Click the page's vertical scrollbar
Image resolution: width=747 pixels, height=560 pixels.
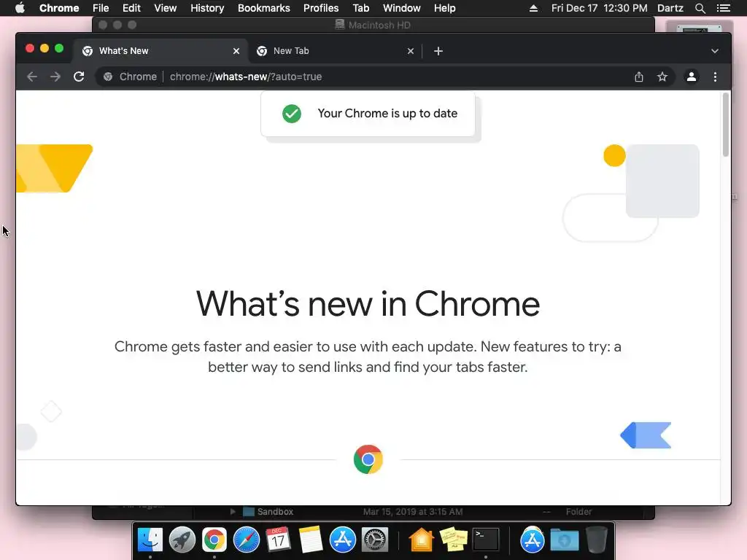pos(726,125)
